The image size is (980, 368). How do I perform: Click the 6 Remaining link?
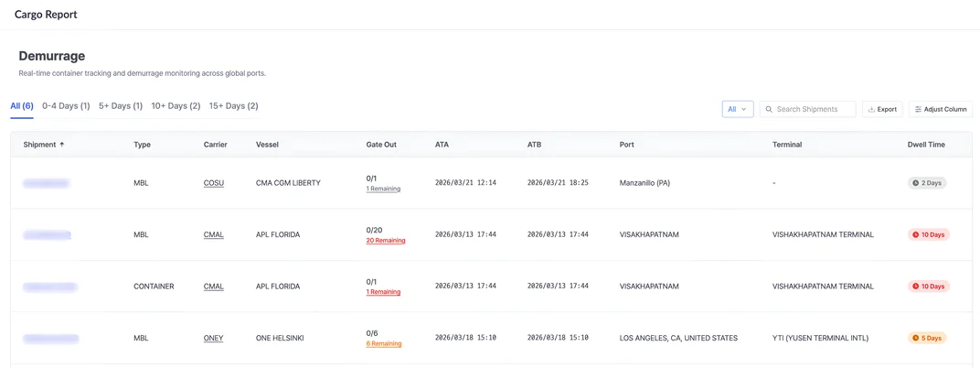click(384, 343)
